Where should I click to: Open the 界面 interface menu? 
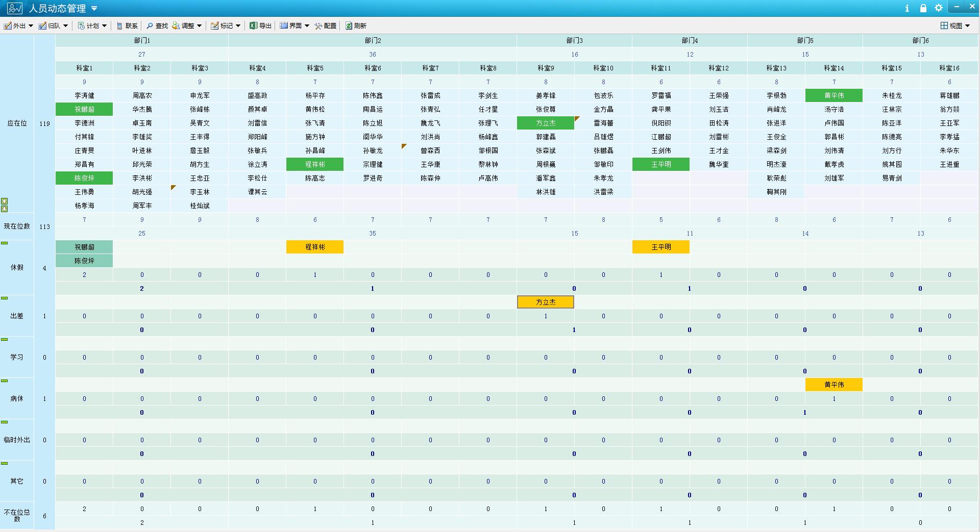295,26
